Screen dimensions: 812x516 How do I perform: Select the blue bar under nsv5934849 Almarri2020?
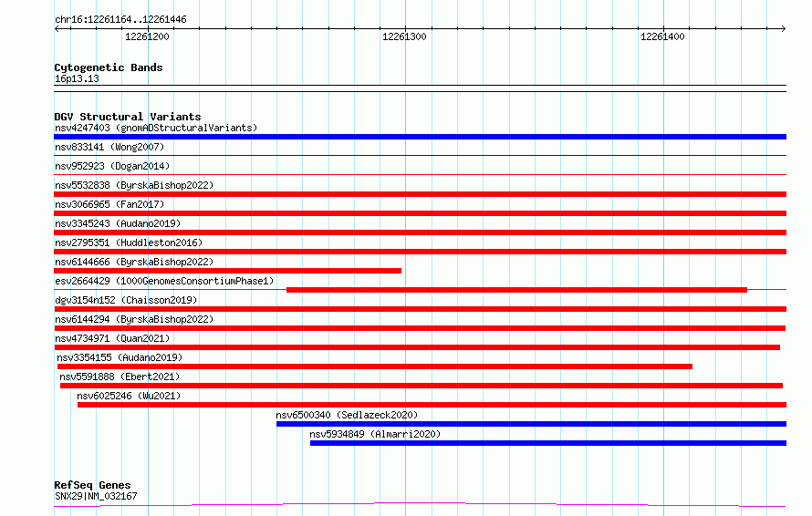pos(548,443)
